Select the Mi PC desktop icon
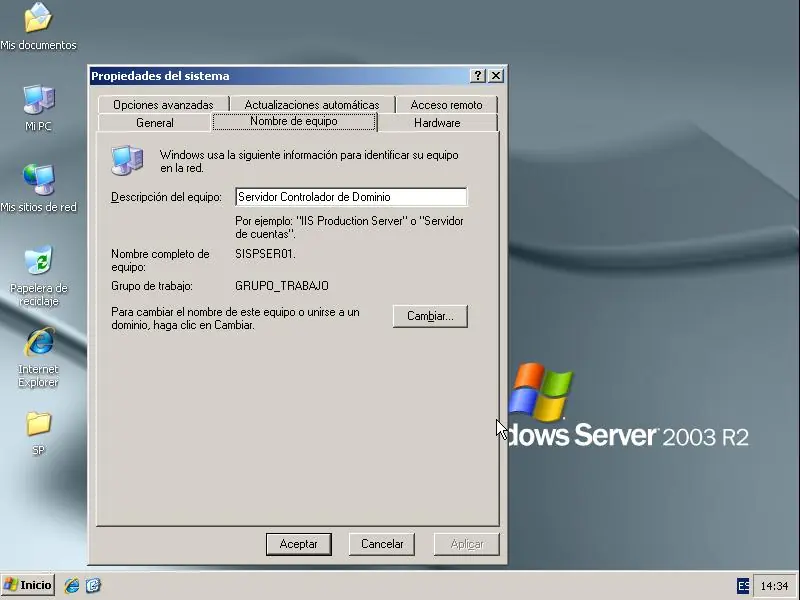This screenshot has height=600, width=800. coord(38,107)
